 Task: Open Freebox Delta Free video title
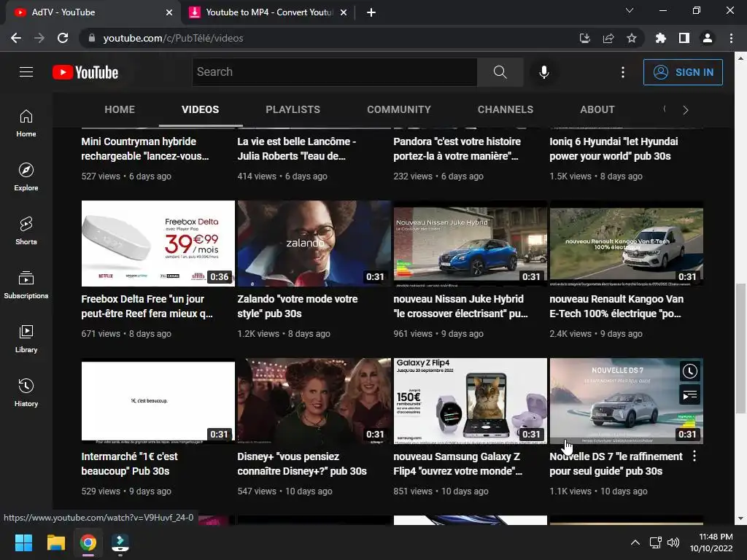(147, 306)
